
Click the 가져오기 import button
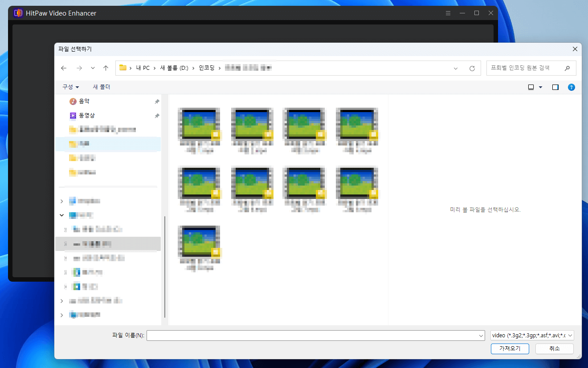(510, 348)
